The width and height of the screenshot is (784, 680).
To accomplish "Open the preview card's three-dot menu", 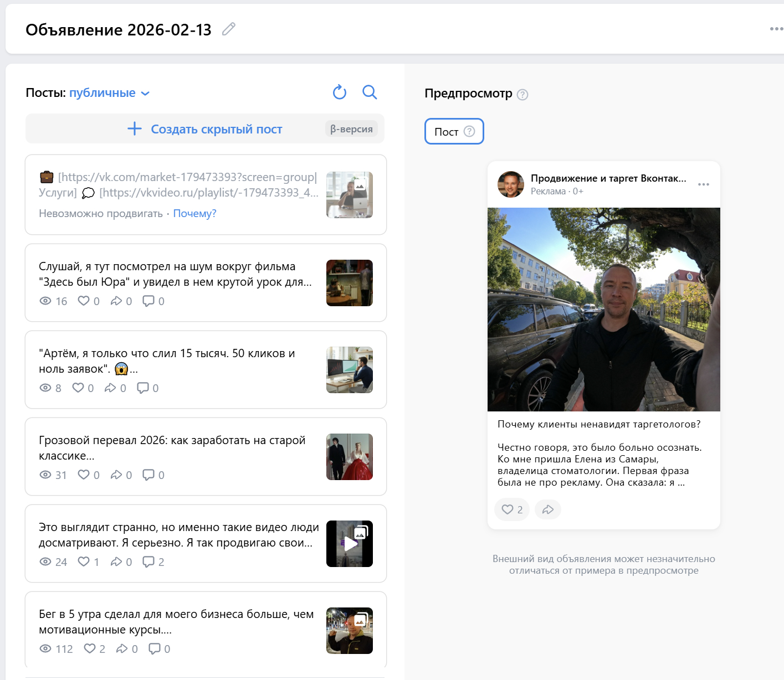I will pos(704,184).
